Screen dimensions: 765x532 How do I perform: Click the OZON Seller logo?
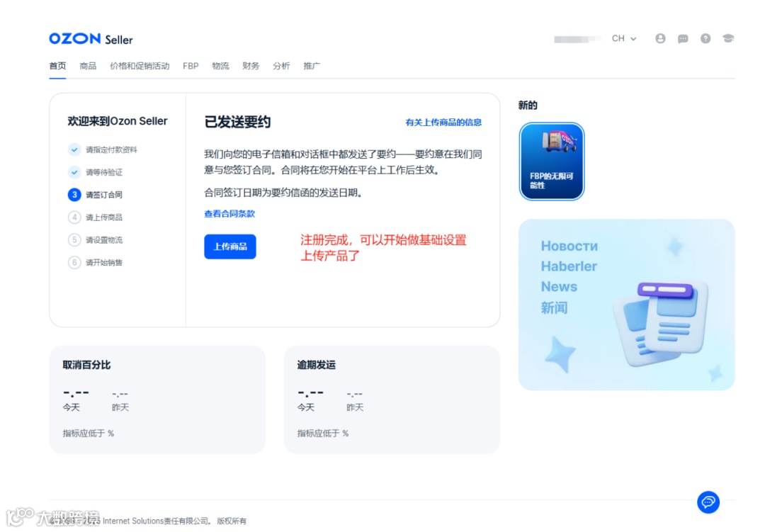(91, 39)
